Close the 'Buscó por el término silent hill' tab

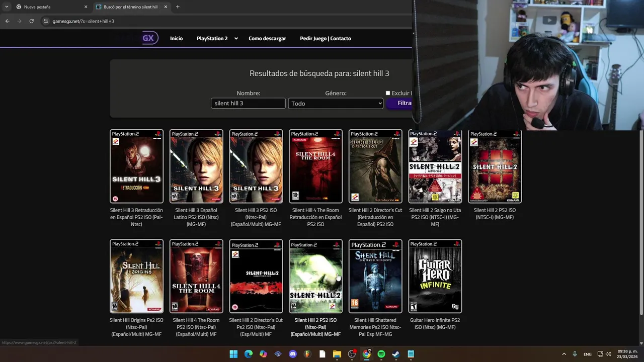point(166,7)
